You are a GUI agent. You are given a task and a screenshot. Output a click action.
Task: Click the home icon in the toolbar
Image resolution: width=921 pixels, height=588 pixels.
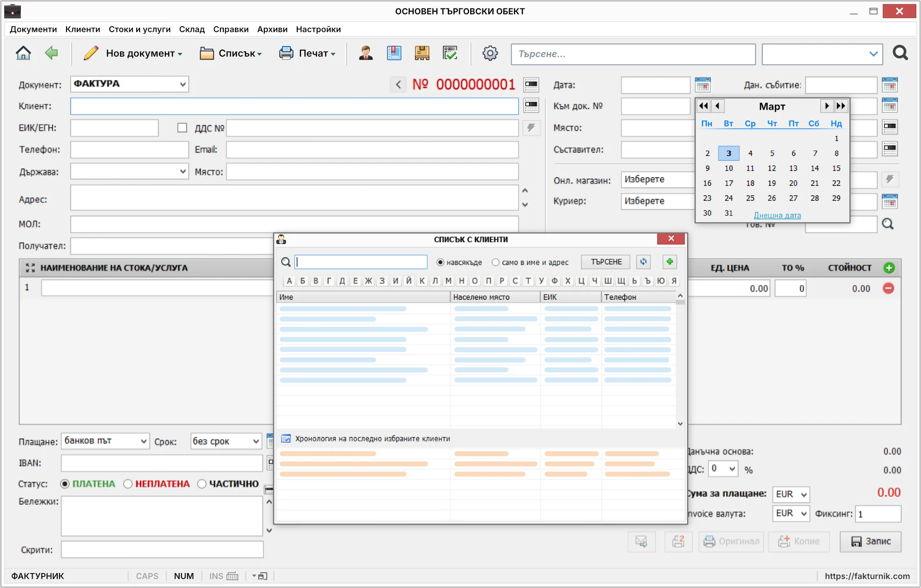[x=23, y=53]
